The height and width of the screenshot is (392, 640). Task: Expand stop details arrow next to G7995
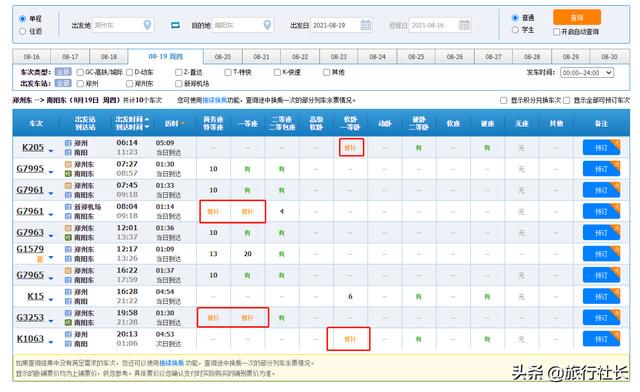[51, 172]
